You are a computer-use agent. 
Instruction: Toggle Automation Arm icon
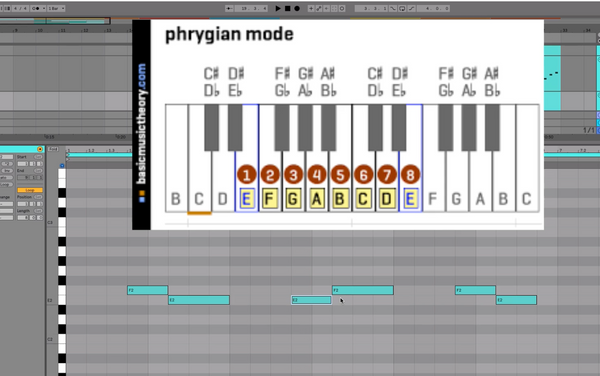click(319, 8)
